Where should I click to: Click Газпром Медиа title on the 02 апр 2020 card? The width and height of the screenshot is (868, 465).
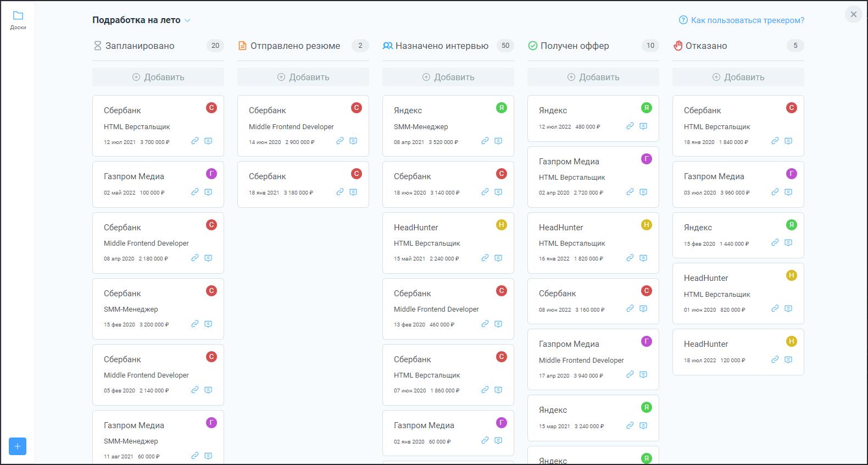[569, 162]
